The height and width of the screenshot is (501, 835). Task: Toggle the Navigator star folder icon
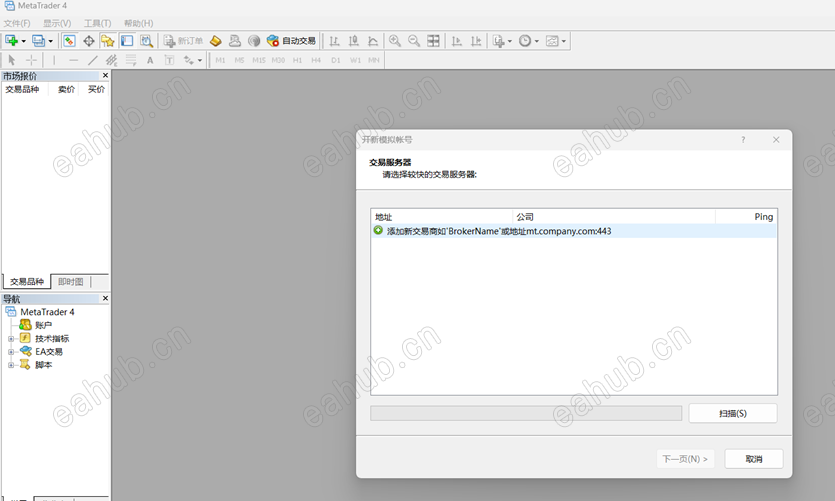point(108,40)
